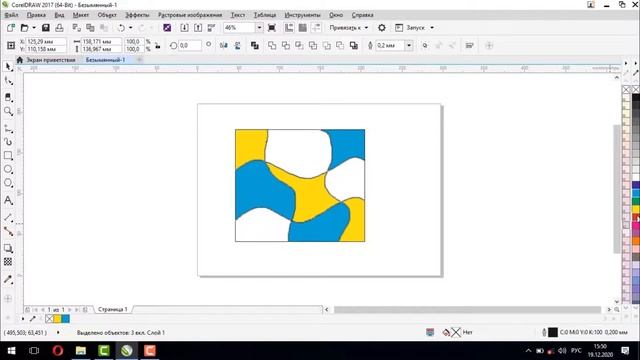Click the rotation angle field
Viewport: 640px width, 360px height.
tap(190, 46)
